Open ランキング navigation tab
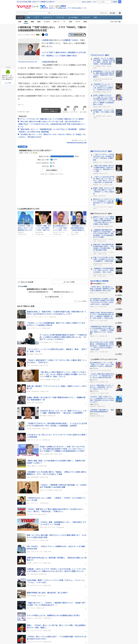The image size is (138, 644). coord(86,17)
